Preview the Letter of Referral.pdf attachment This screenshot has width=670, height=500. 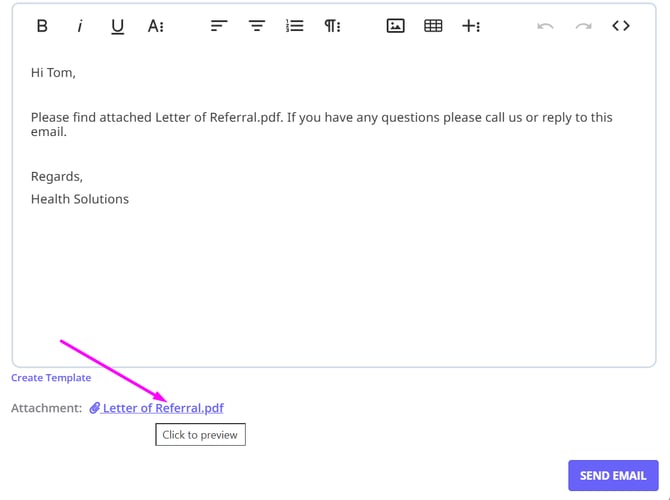point(162,408)
